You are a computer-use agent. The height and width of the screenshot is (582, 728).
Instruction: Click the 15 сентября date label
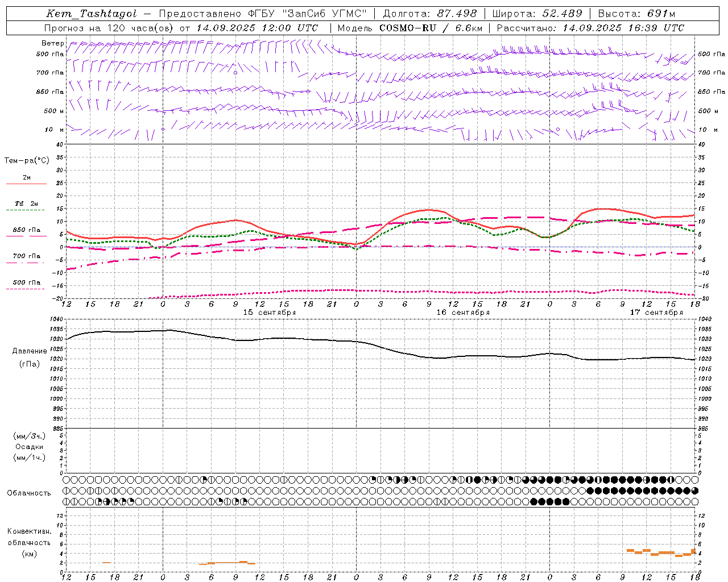click(x=270, y=313)
